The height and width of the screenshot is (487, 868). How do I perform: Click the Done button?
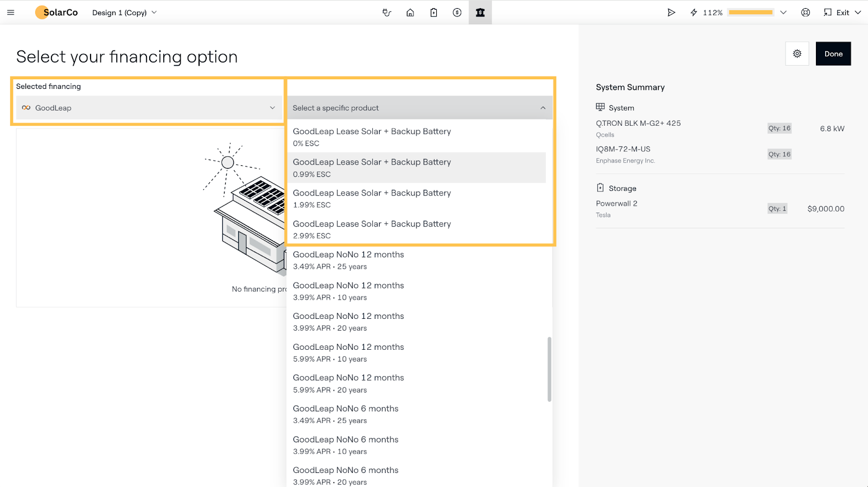pyautogui.click(x=833, y=54)
